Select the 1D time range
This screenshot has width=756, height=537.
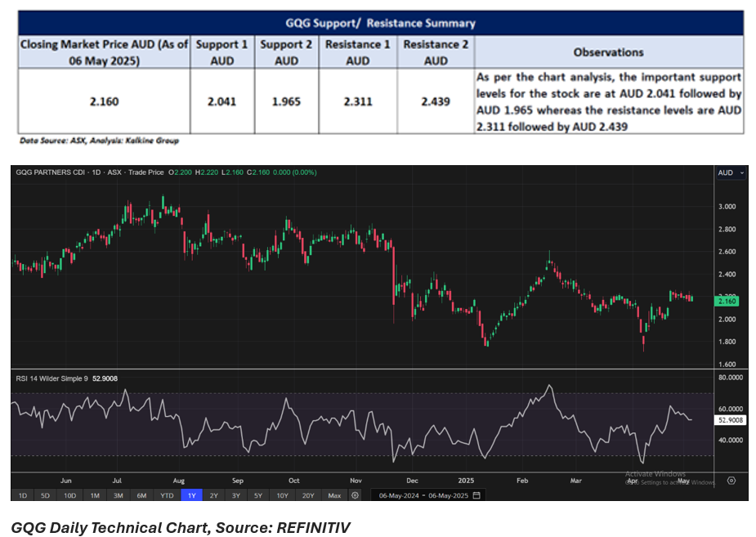point(23,495)
